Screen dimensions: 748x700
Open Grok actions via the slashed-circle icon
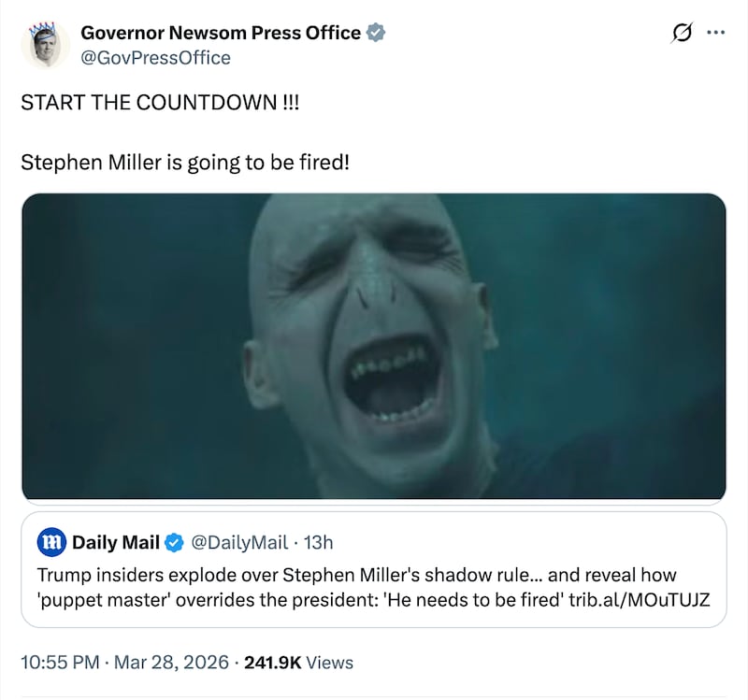coord(682,31)
